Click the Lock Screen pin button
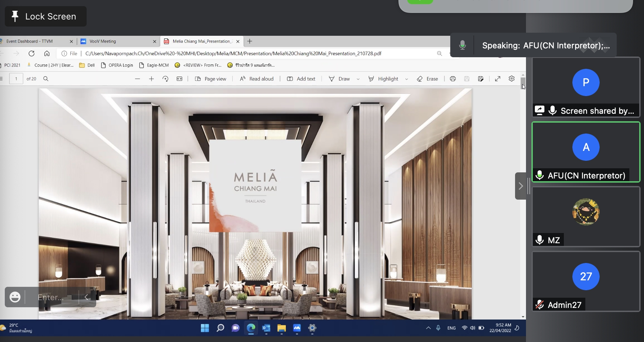The height and width of the screenshot is (342, 644). click(x=45, y=16)
